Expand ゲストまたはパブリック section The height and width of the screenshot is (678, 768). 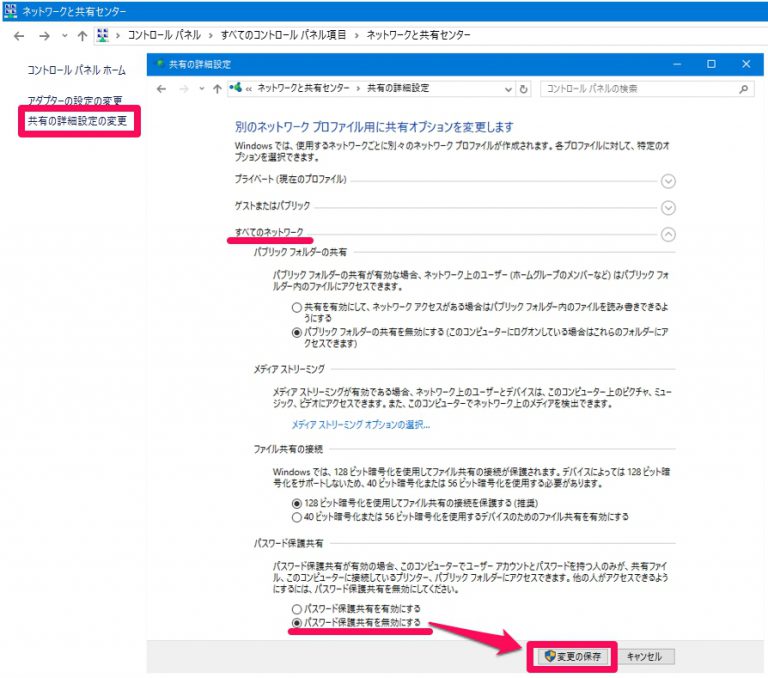(x=668, y=208)
